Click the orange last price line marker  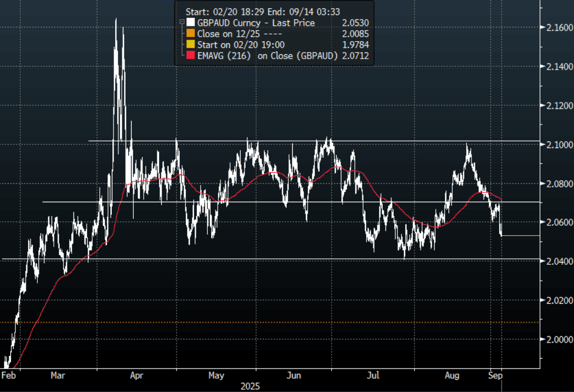tap(521, 236)
